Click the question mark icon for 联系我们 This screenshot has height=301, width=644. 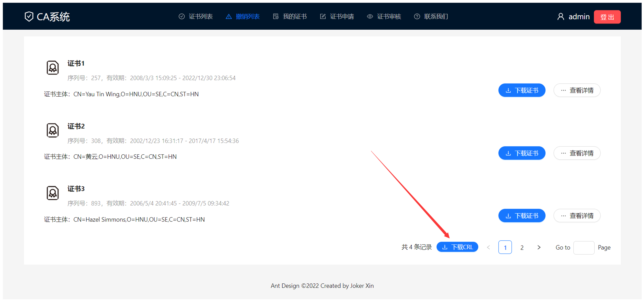point(417,17)
